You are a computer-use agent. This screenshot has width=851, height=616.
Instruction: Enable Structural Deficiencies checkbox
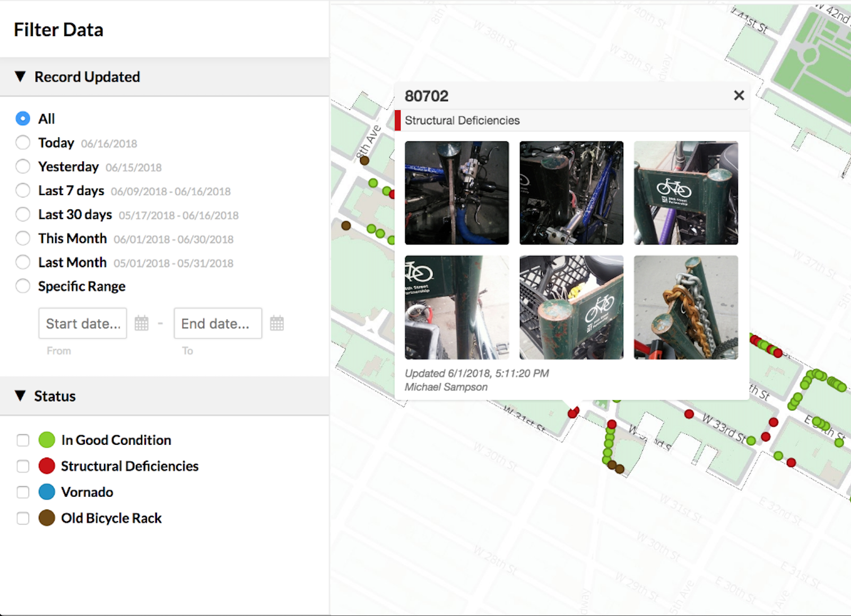(x=23, y=466)
